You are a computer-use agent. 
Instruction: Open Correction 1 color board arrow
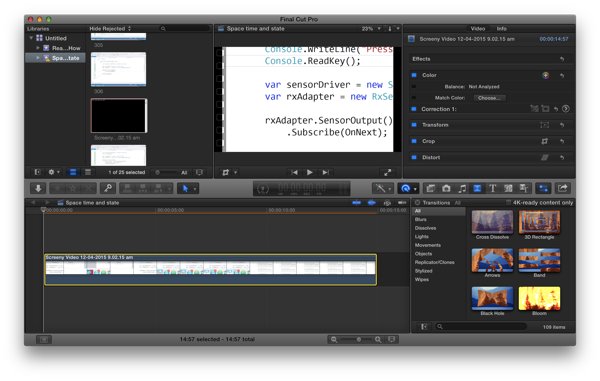(x=566, y=109)
